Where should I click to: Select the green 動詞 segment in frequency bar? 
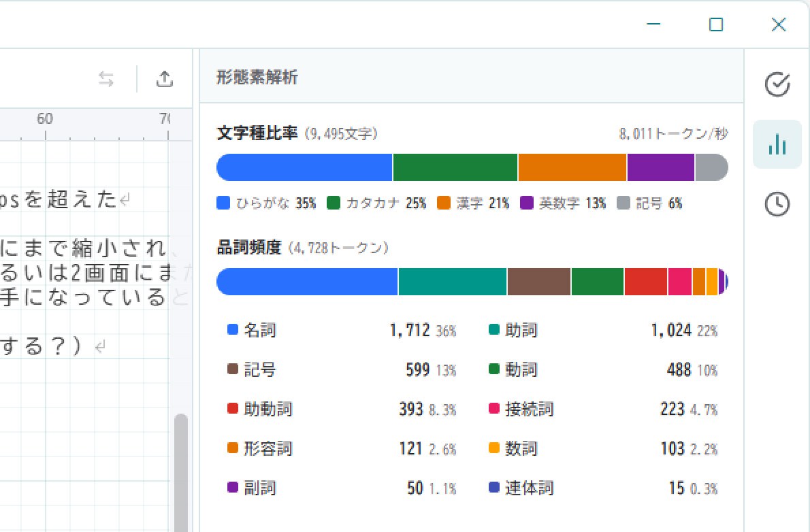point(598,282)
